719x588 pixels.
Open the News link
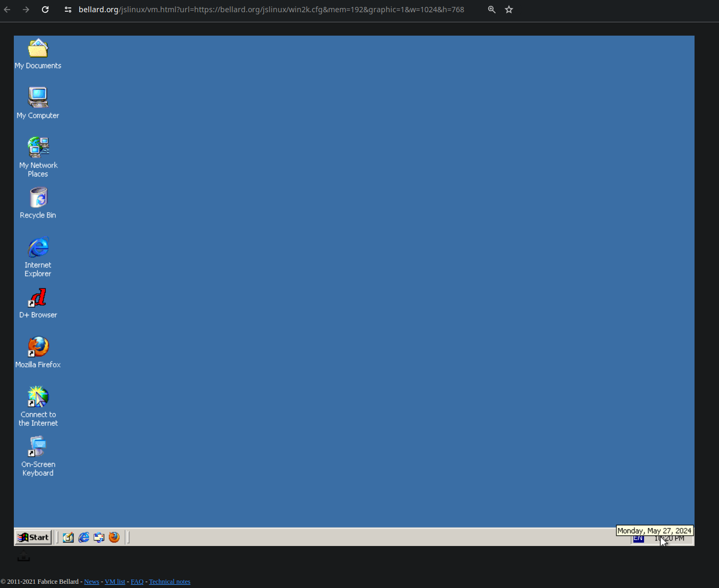coord(91,581)
